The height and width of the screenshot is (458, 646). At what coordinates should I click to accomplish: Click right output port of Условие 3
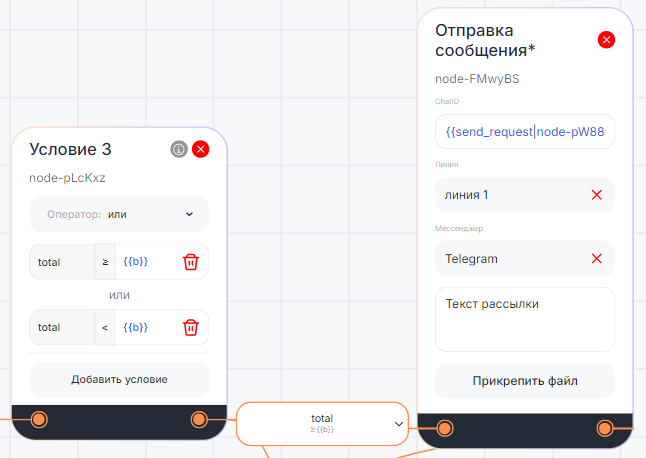(199, 419)
